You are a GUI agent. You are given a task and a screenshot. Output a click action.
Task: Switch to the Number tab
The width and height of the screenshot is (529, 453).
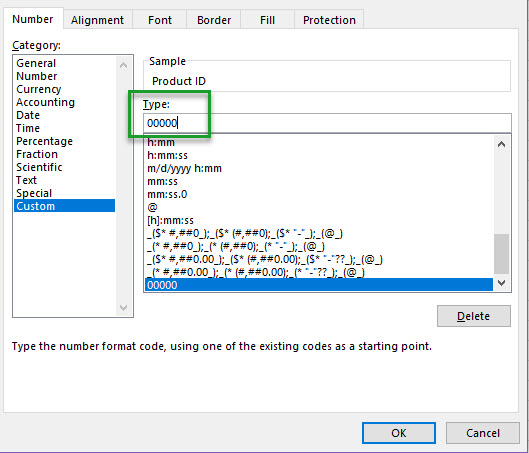[x=33, y=19]
